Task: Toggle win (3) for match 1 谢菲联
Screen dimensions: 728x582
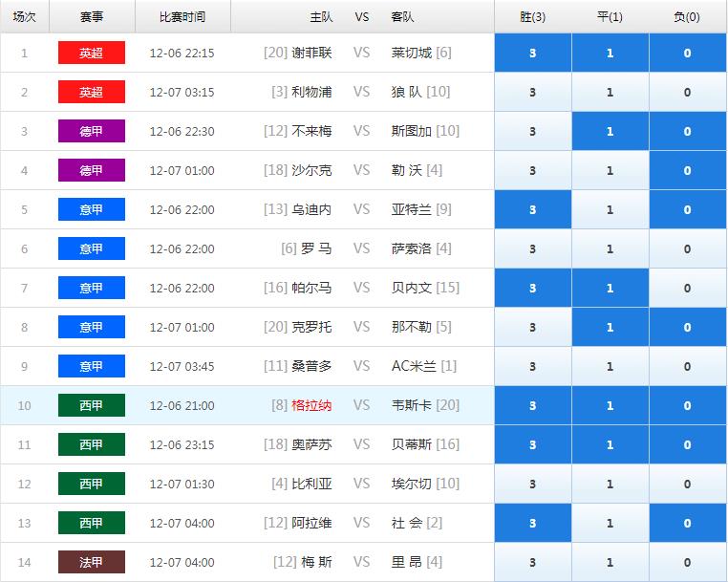Action: (x=532, y=53)
